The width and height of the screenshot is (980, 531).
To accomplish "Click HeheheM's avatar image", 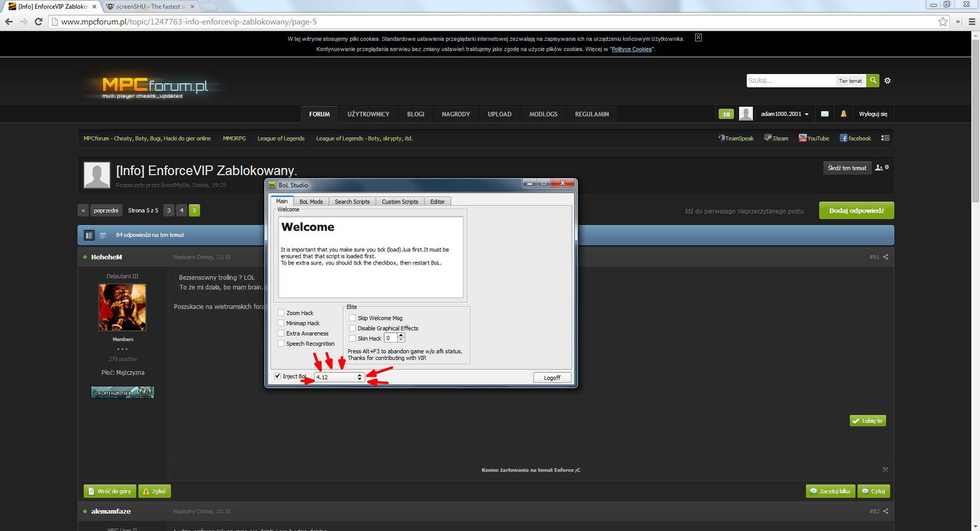I will [122, 307].
